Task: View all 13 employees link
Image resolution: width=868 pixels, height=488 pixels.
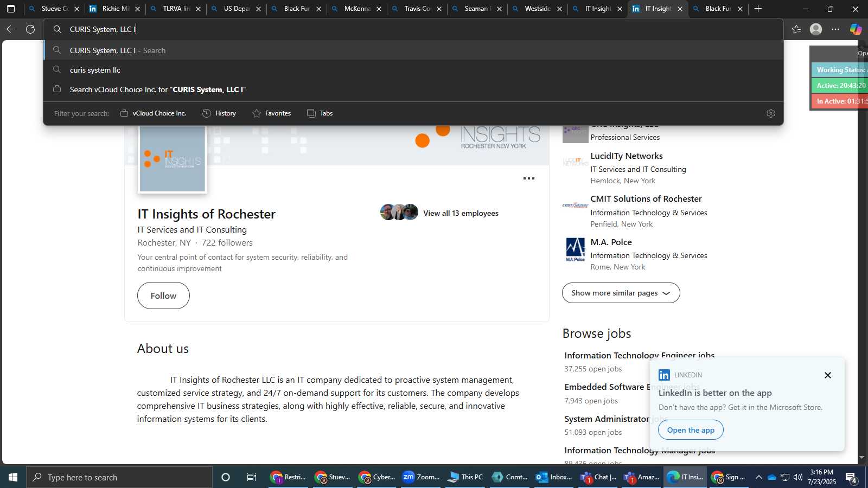Action: (x=461, y=213)
